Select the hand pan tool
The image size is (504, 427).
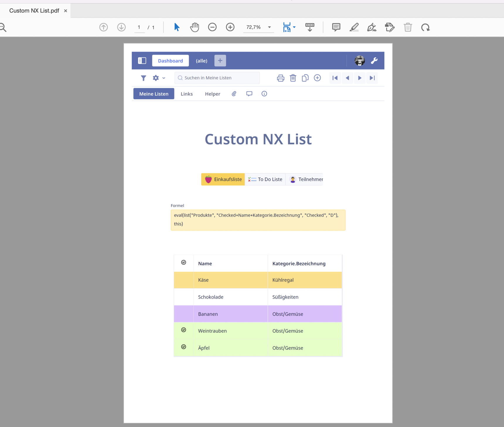coord(194,27)
